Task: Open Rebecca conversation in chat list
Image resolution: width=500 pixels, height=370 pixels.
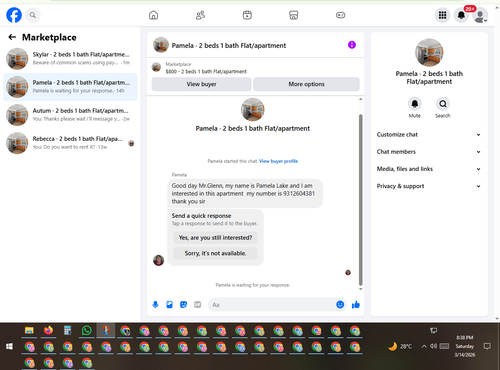Action: pyautogui.click(x=70, y=143)
